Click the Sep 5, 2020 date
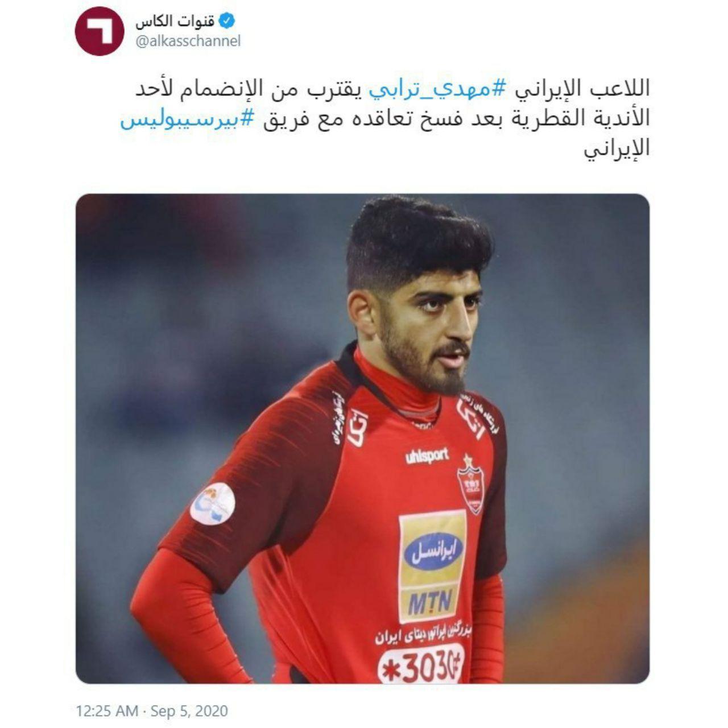Screen dimensions: 728x728 [x=189, y=711]
